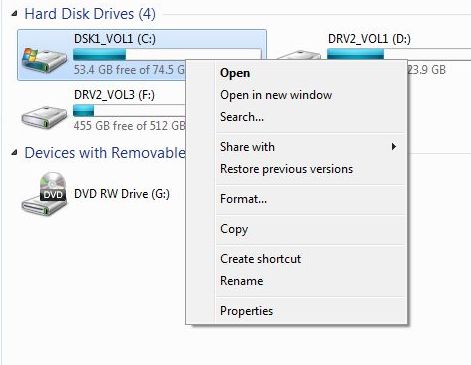Choose Create shortcut

coord(261,259)
